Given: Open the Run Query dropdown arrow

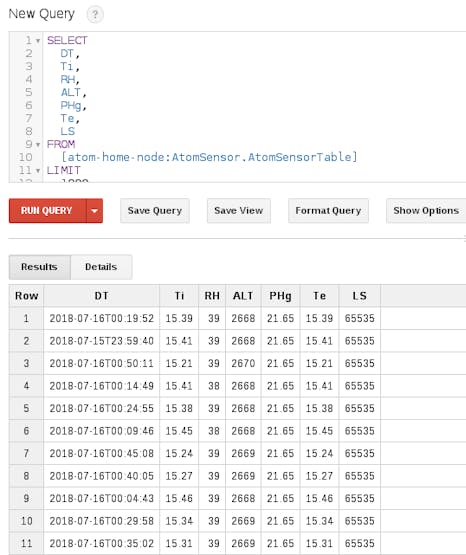Looking at the screenshot, I should (94, 211).
